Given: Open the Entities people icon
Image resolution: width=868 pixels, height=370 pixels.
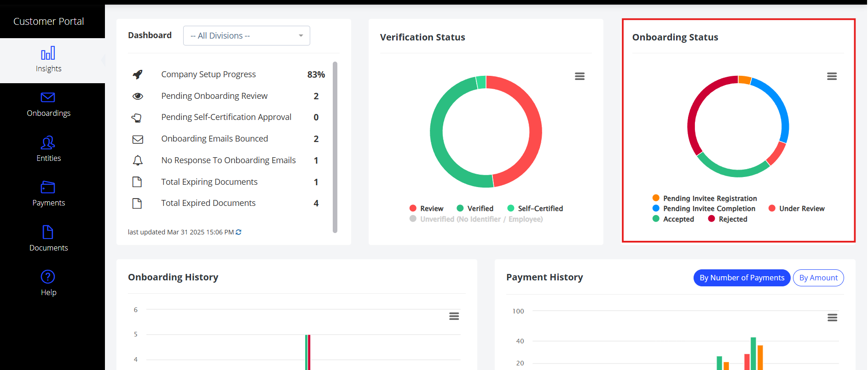Looking at the screenshot, I should tap(48, 142).
